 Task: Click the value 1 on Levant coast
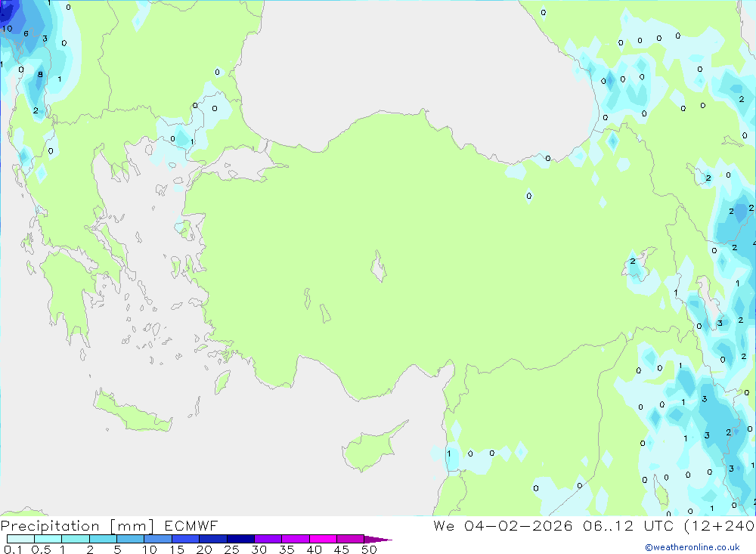(449, 453)
